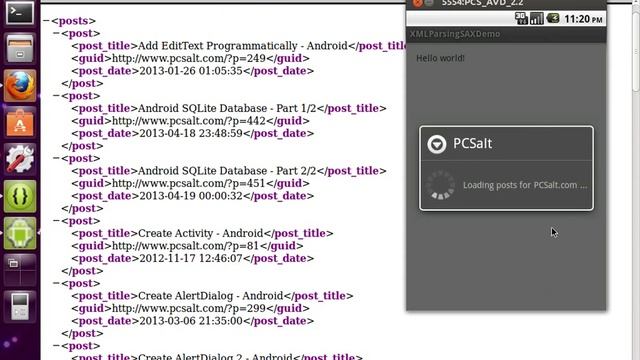Click the PCSalt dialog arrow icon

tap(437, 144)
